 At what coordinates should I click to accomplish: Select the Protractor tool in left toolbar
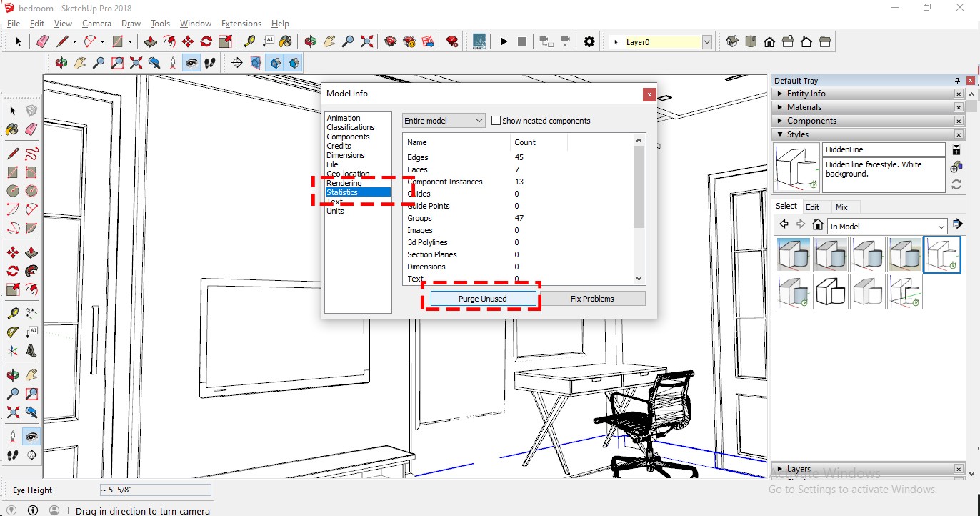click(13, 332)
